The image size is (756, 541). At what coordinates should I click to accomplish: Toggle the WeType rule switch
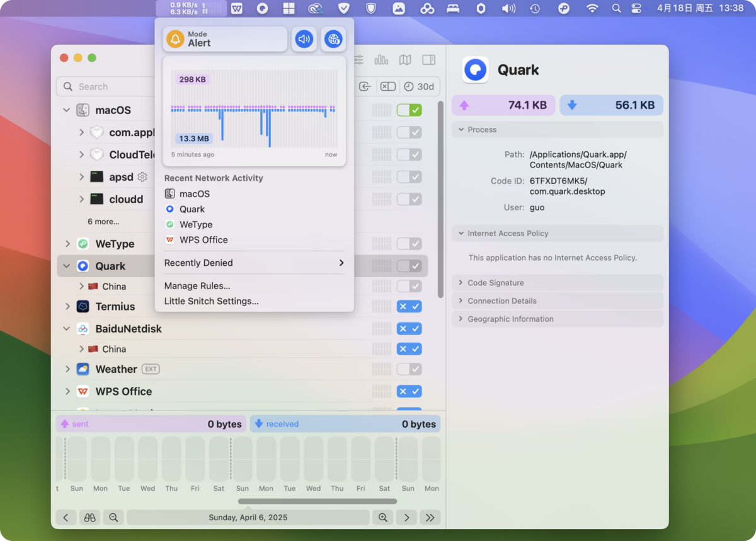pos(409,244)
